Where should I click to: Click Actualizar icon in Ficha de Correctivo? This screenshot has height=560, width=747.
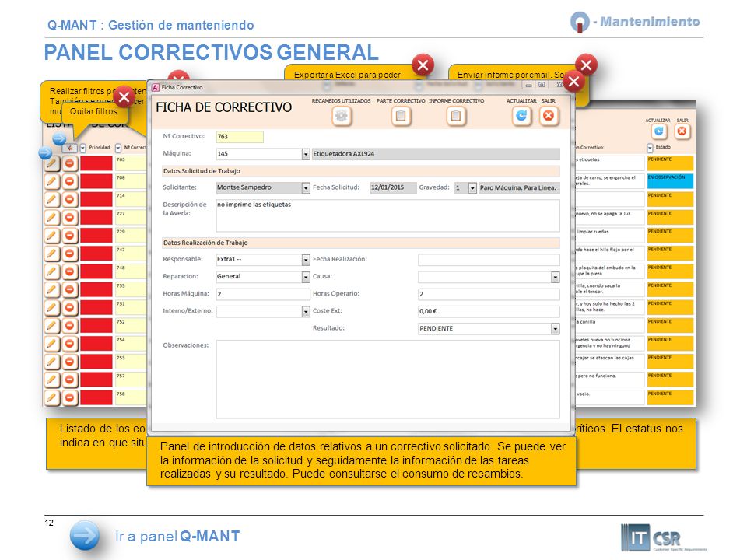521,116
